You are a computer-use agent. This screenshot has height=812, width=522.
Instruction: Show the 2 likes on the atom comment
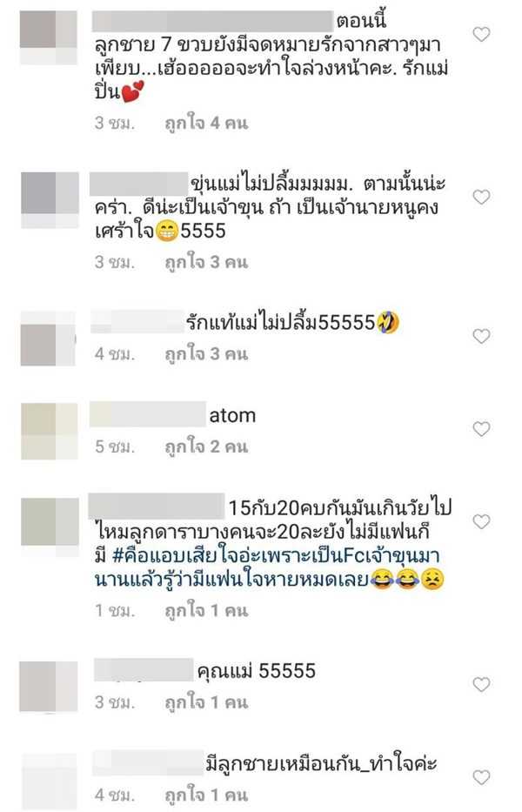click(x=206, y=446)
